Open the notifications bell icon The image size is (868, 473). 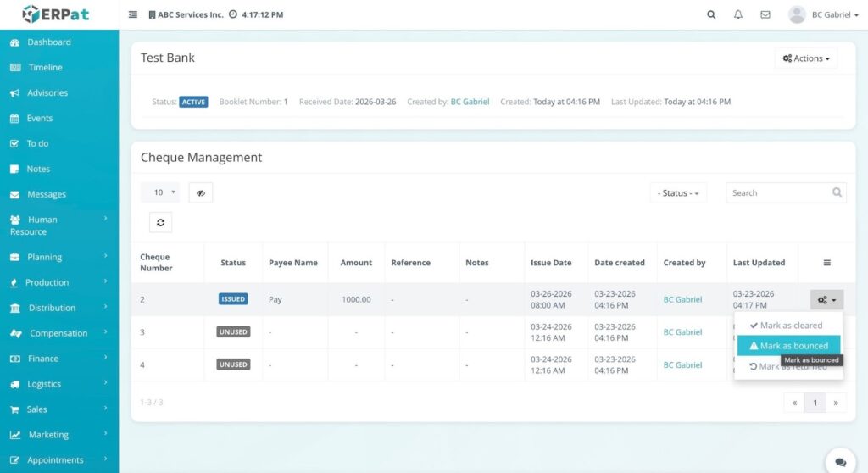(738, 14)
